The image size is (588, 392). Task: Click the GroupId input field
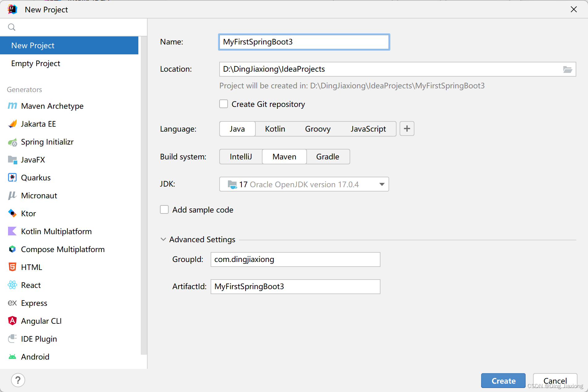295,259
